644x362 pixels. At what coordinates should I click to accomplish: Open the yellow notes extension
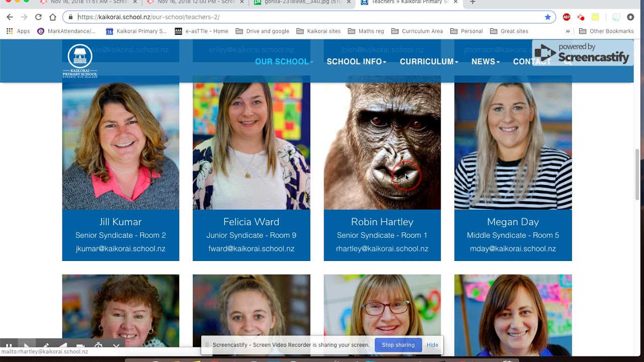coord(595,17)
